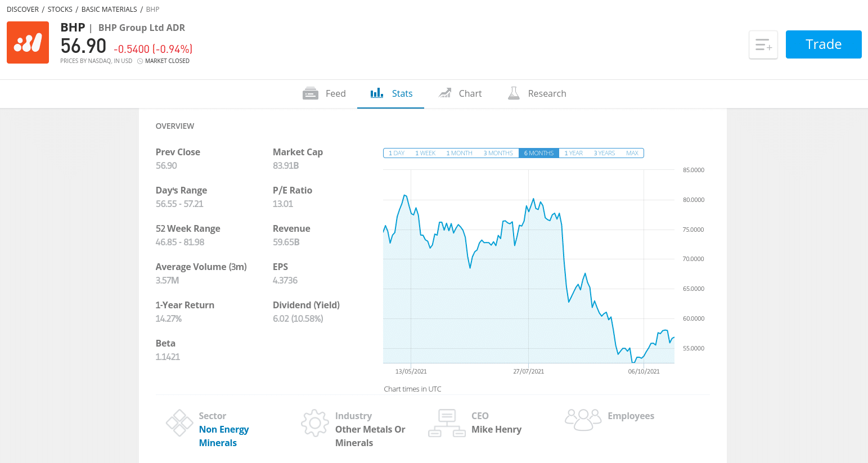
Task: Click the Stats bar chart icon
Action: [377, 93]
